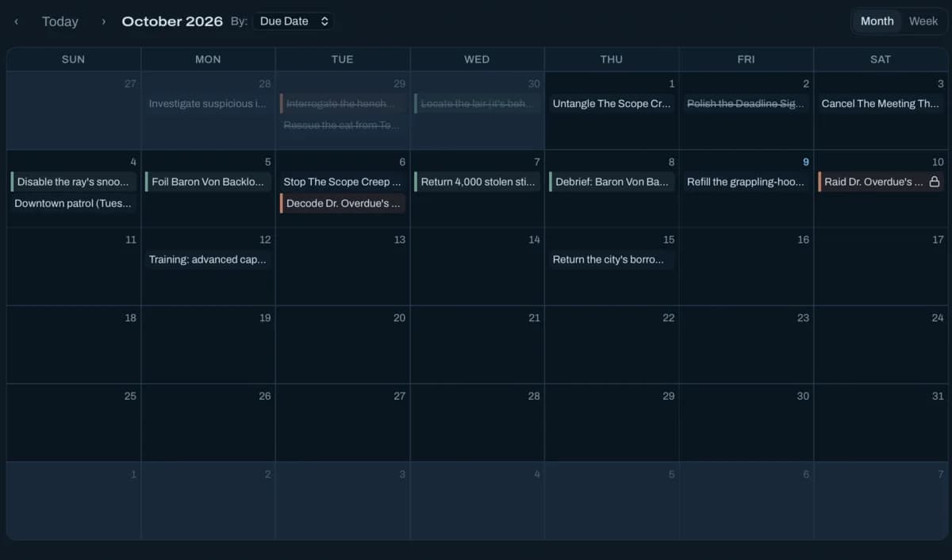This screenshot has width=952, height=560.
Task: Select the October 20 day cell
Action: tap(343, 345)
